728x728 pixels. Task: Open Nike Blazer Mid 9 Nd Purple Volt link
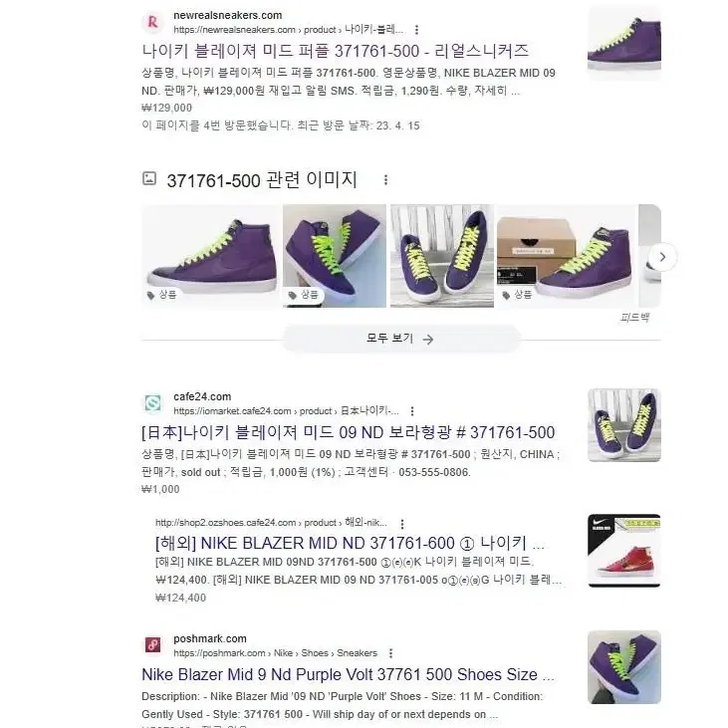point(348,674)
